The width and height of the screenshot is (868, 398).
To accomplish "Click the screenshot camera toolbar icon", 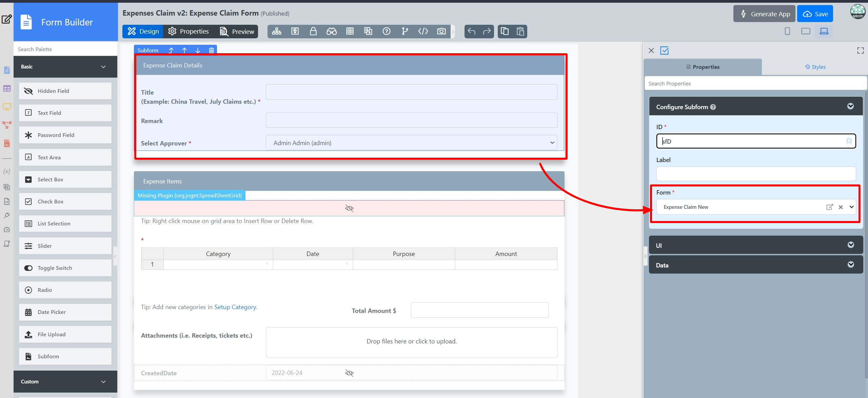I will click(x=441, y=32).
